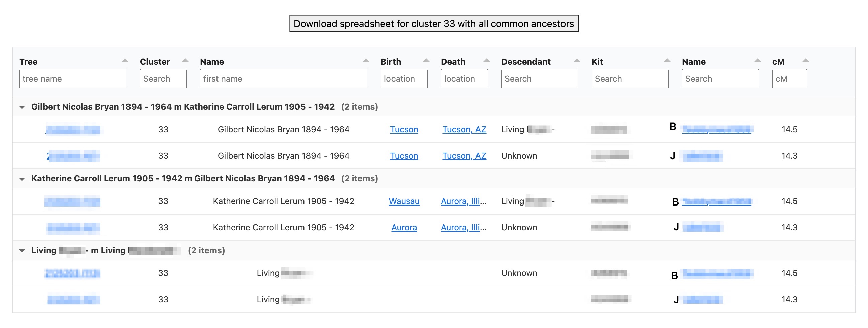Click the cM filter box
The image size is (868, 328).
click(x=789, y=79)
